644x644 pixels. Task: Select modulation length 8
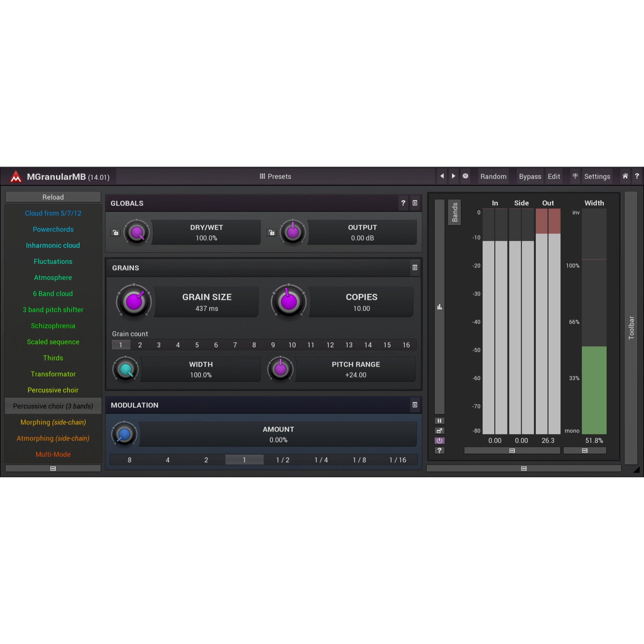129,460
